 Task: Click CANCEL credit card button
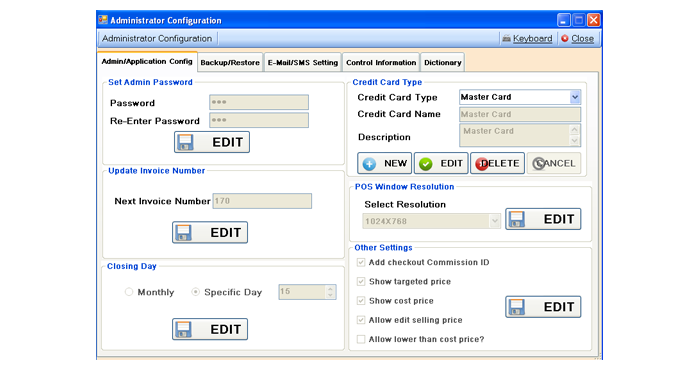coord(554,163)
